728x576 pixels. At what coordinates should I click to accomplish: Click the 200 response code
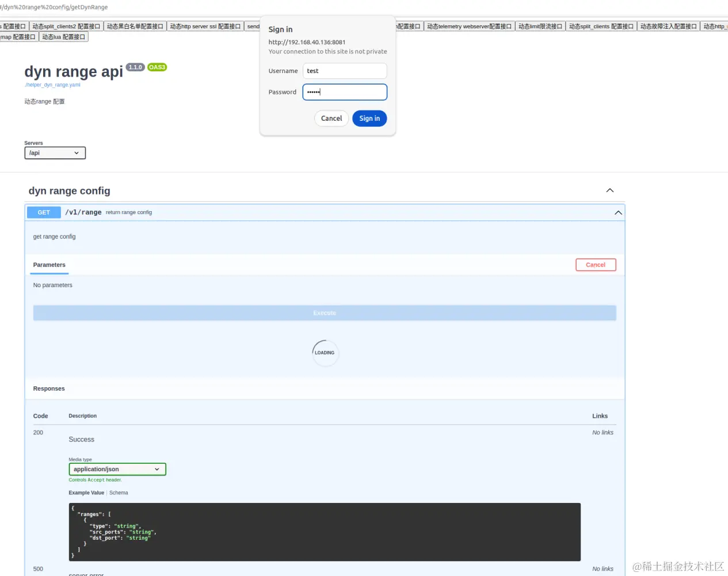pyautogui.click(x=38, y=433)
